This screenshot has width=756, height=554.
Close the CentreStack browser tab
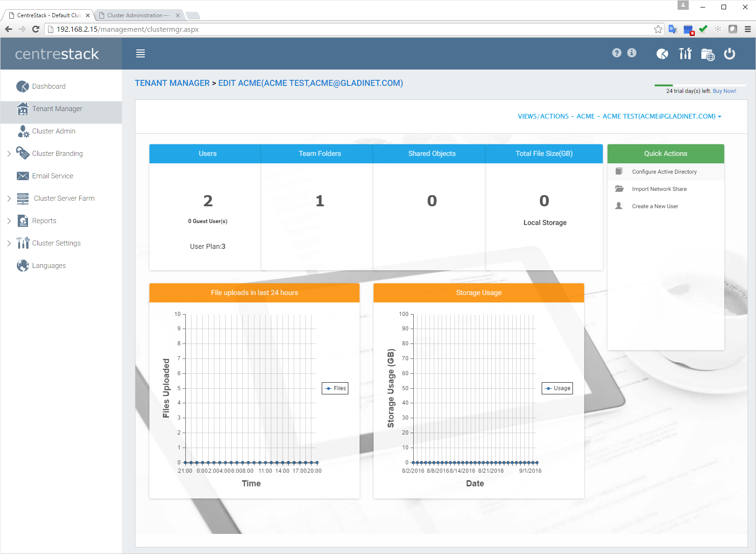(88, 15)
